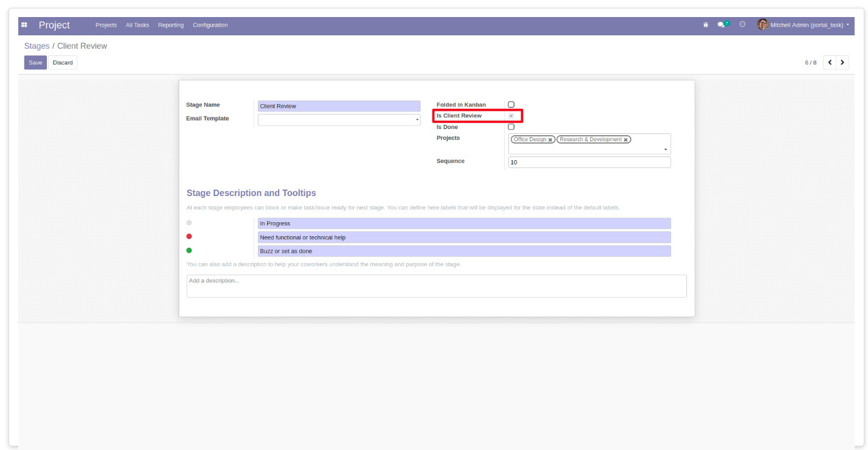Click the Office Design tag text
Screen dimensions: 868x450
tap(530, 139)
